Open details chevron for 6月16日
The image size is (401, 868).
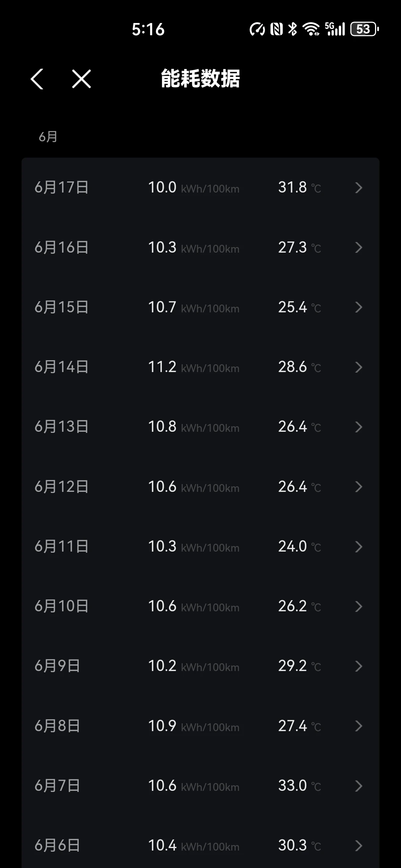click(358, 247)
